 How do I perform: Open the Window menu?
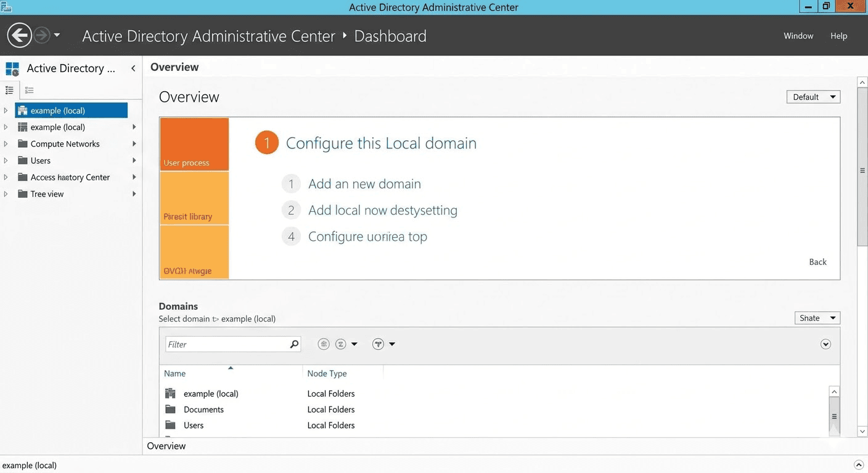(x=798, y=36)
